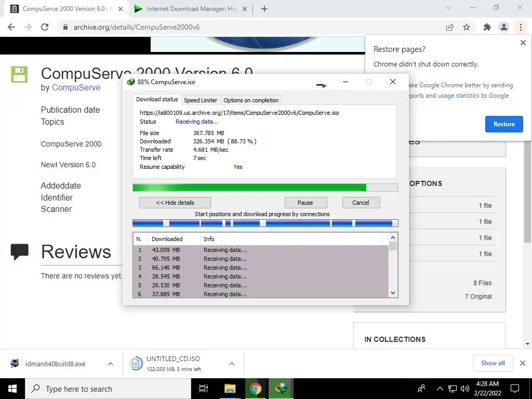The height and width of the screenshot is (399, 532).
Task: Open the CompuServe author link
Action: (x=76, y=87)
